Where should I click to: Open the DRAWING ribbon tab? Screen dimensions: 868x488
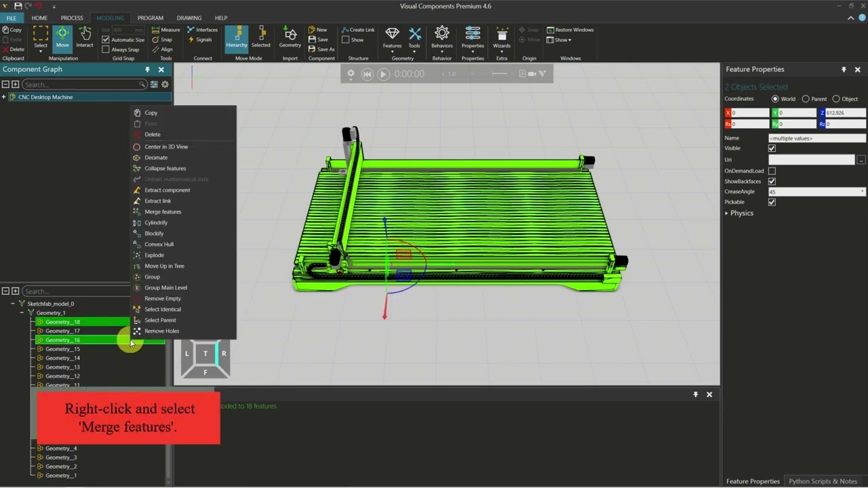(x=189, y=18)
